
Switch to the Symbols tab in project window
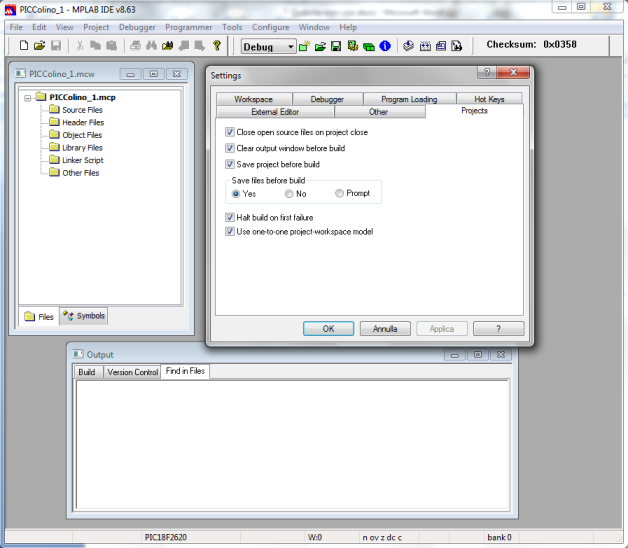pyautogui.click(x=84, y=316)
